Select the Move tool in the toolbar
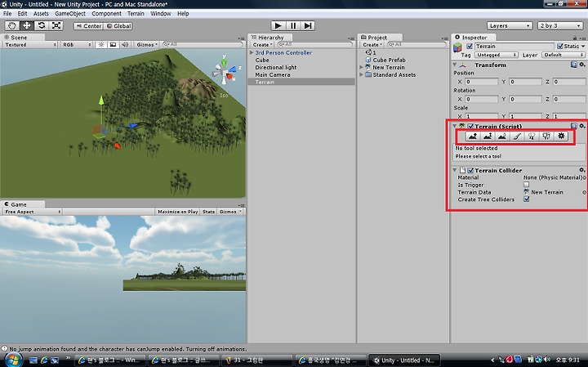Screen dimensions: 588x367 pyautogui.click(x=27, y=25)
